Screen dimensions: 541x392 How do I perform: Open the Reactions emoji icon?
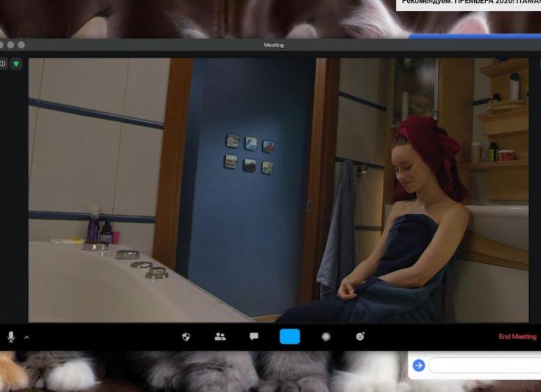pos(360,336)
